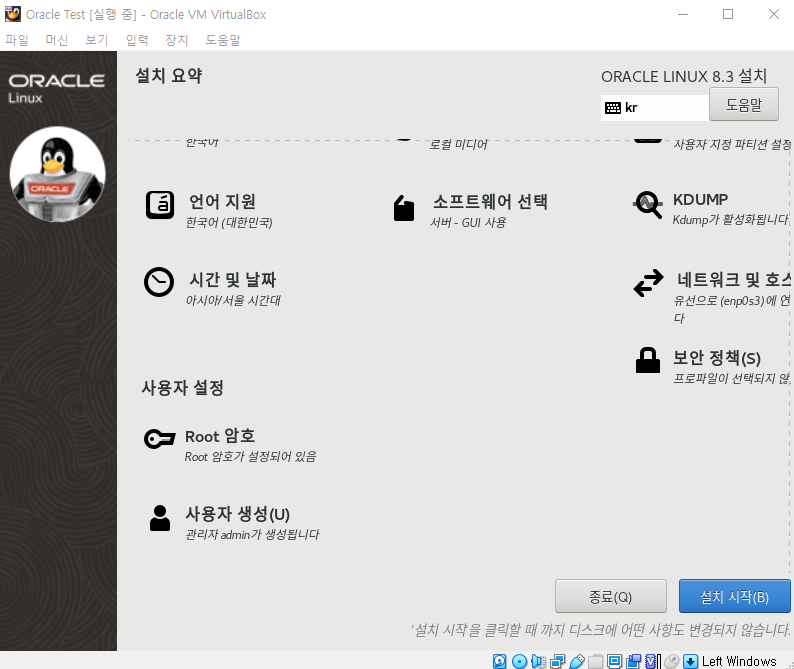Open the 사용자 생성 person icon

point(160,518)
